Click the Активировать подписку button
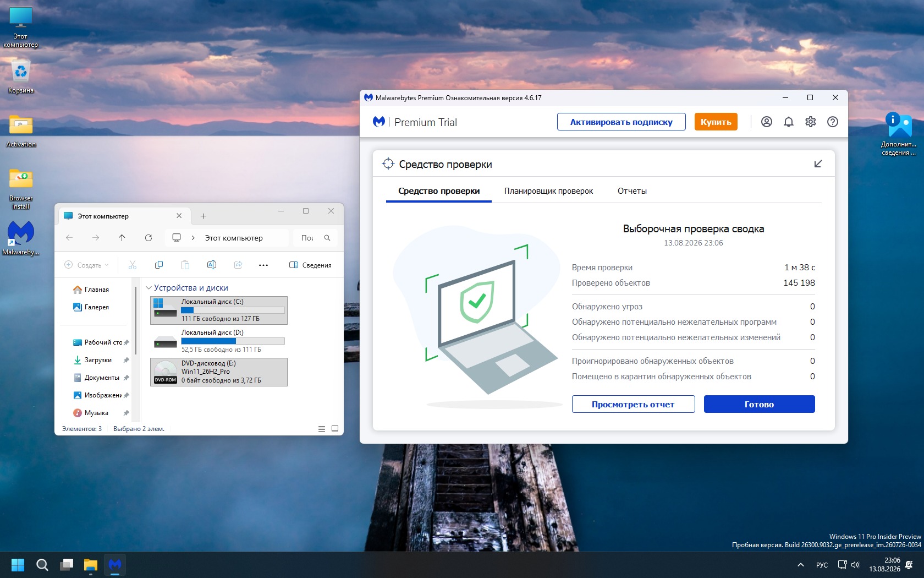The height and width of the screenshot is (578, 924). (x=621, y=122)
